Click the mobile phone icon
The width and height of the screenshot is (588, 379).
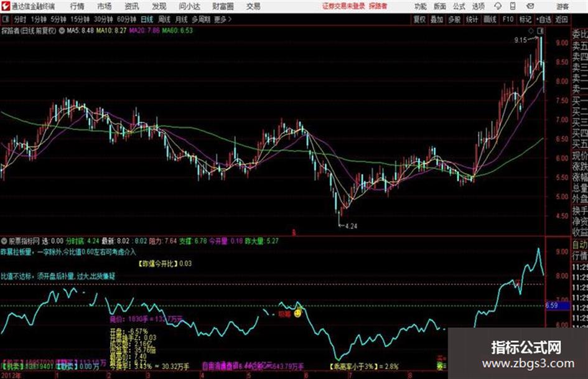click(513, 6)
